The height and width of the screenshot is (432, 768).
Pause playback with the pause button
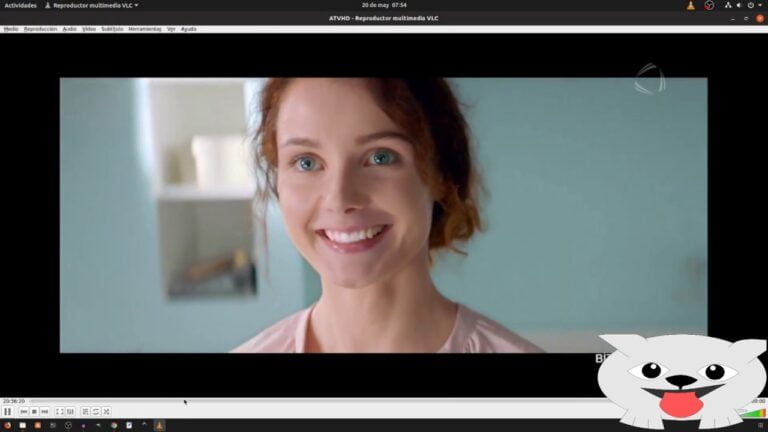[7, 411]
